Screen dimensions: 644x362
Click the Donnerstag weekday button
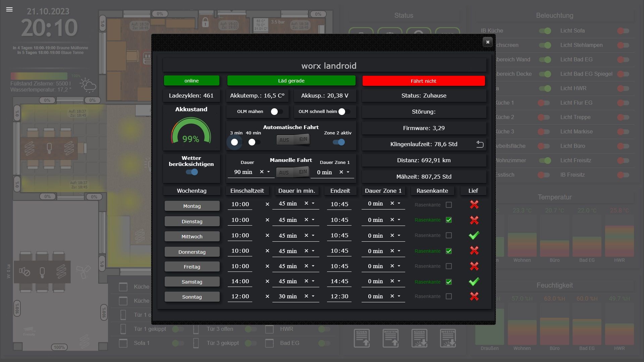(x=192, y=252)
